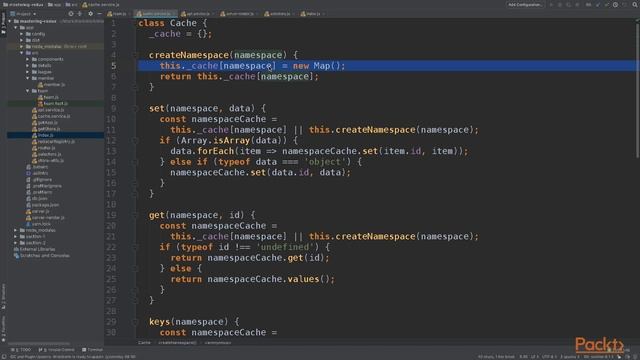Click the editor vertical scrollbar
Image resolution: width=640 pixels, height=360 pixels.
tap(638, 90)
